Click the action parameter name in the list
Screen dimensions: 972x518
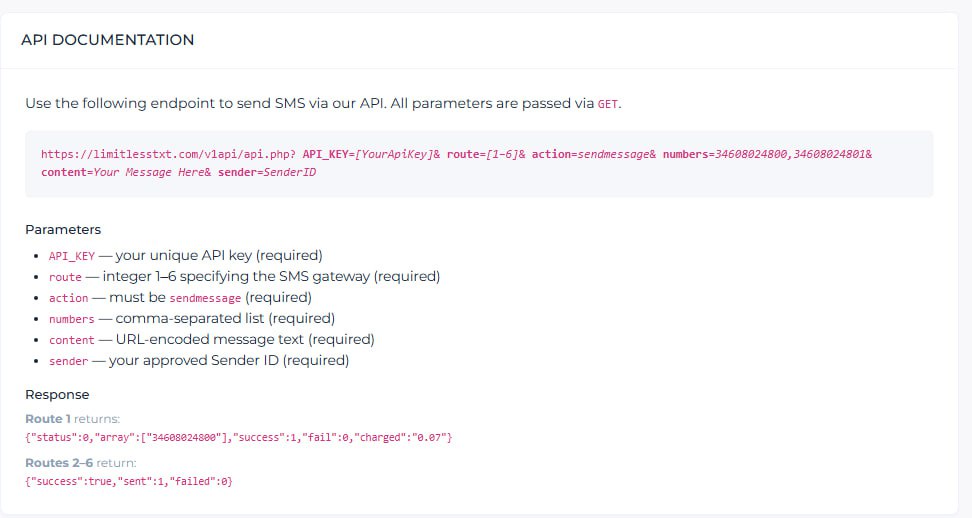pyautogui.click(x=68, y=298)
